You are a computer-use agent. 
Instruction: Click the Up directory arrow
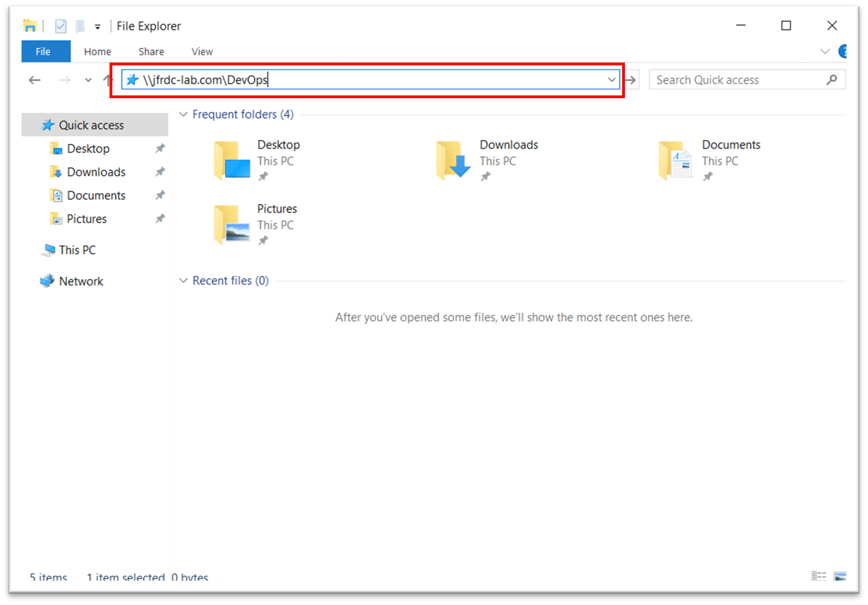pyautogui.click(x=107, y=80)
